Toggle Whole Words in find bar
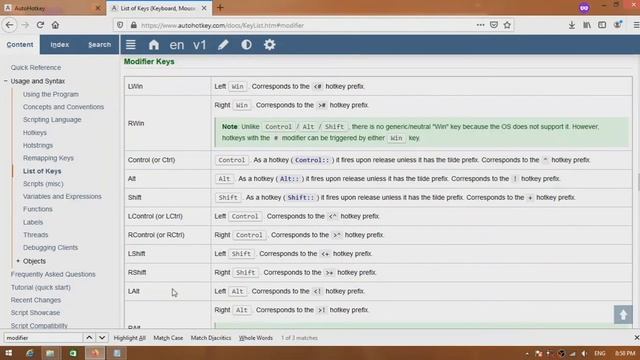This screenshot has height=360, width=640. pos(256,338)
